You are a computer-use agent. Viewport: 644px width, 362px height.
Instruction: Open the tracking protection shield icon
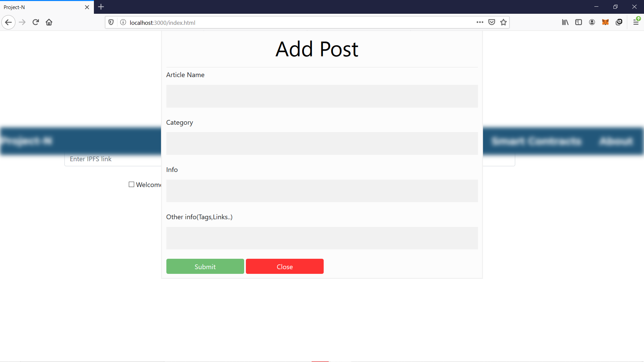point(111,22)
